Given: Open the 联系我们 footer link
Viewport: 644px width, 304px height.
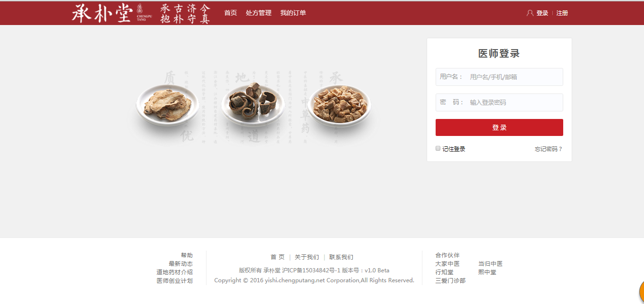Looking at the screenshot, I should tap(341, 257).
